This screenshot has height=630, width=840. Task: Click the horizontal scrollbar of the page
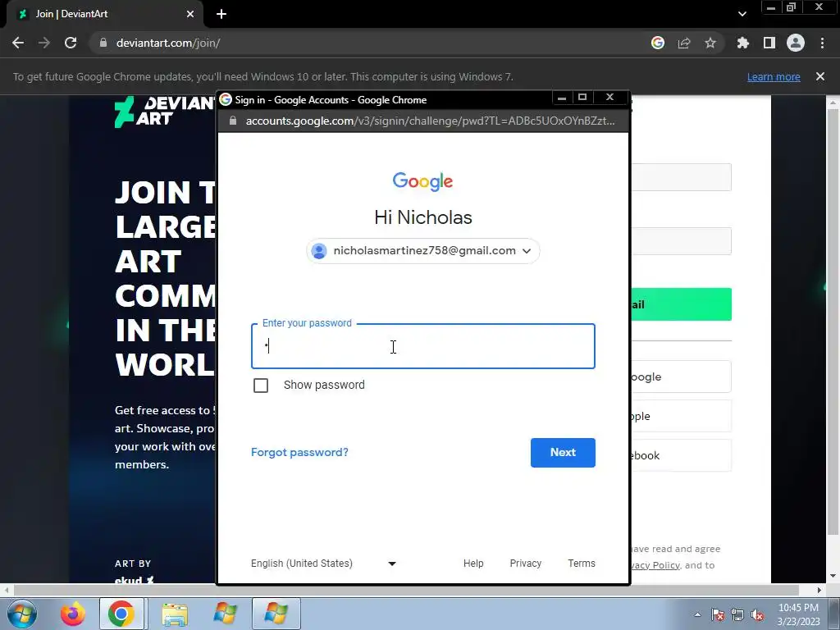(x=406, y=590)
